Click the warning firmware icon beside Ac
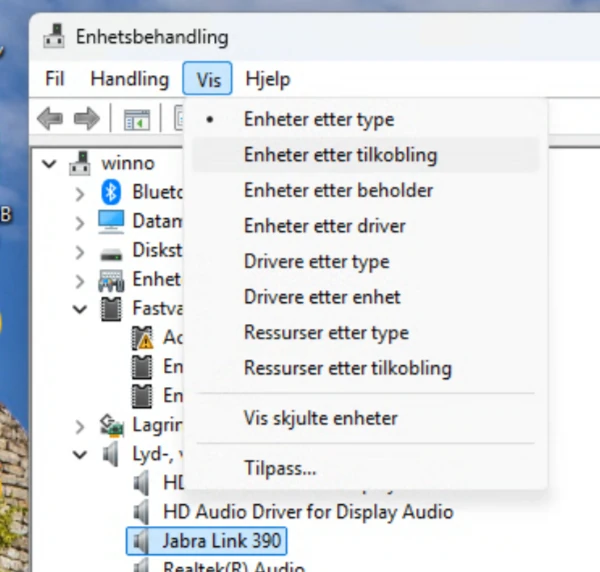 (x=142, y=338)
